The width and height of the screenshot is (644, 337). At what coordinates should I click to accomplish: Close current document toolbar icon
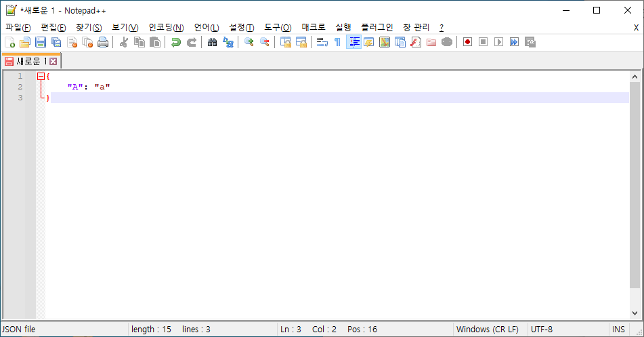pyautogui.click(x=72, y=42)
